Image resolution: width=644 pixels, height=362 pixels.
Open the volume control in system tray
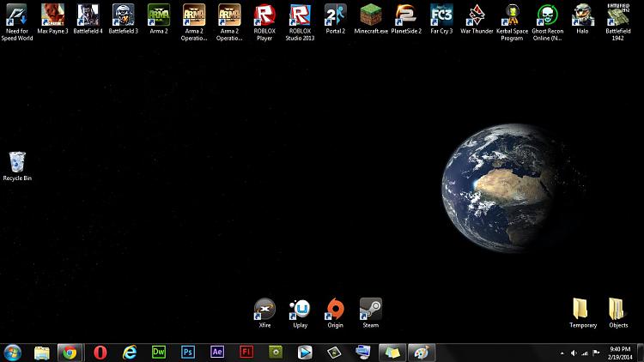pos(574,353)
